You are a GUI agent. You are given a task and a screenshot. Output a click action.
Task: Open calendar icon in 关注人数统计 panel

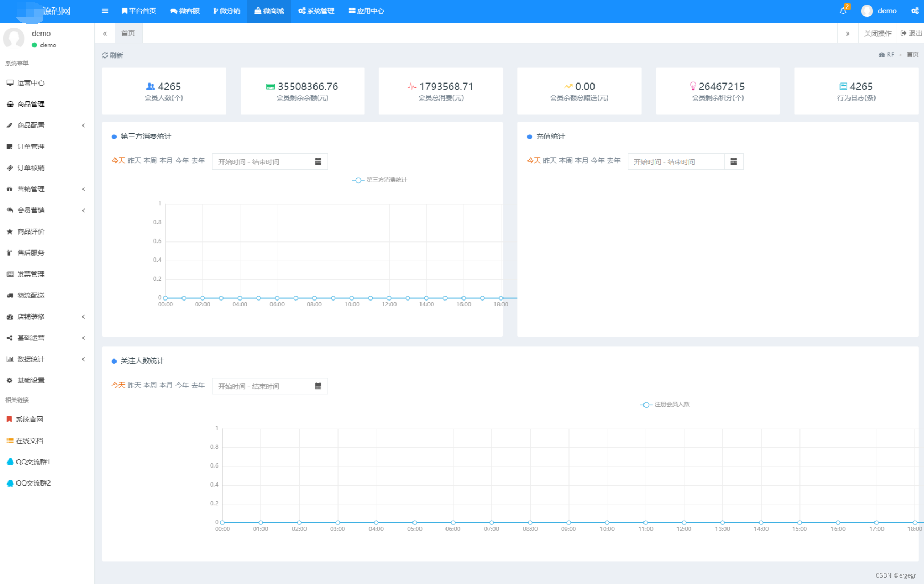click(318, 386)
